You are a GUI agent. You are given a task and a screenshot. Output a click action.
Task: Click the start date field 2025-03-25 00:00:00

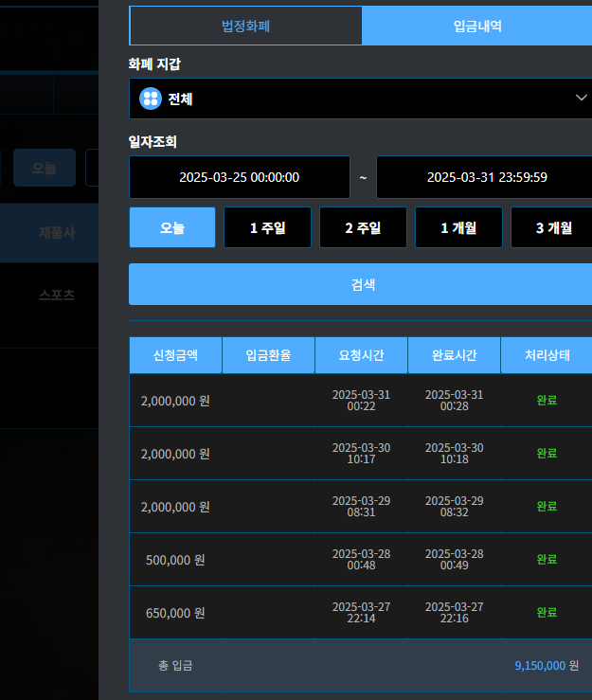[x=240, y=177]
